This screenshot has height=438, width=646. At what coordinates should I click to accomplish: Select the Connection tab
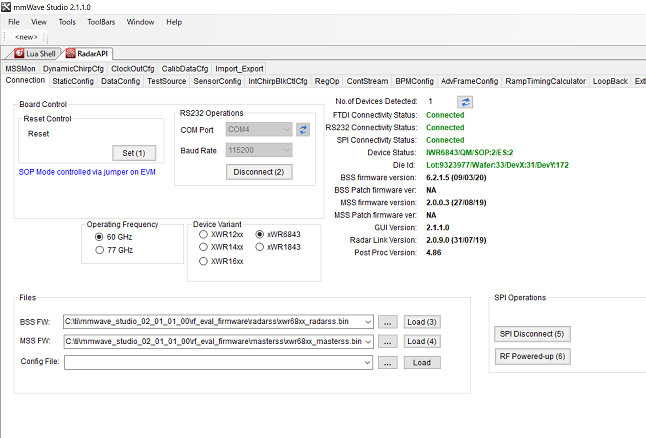25,80
